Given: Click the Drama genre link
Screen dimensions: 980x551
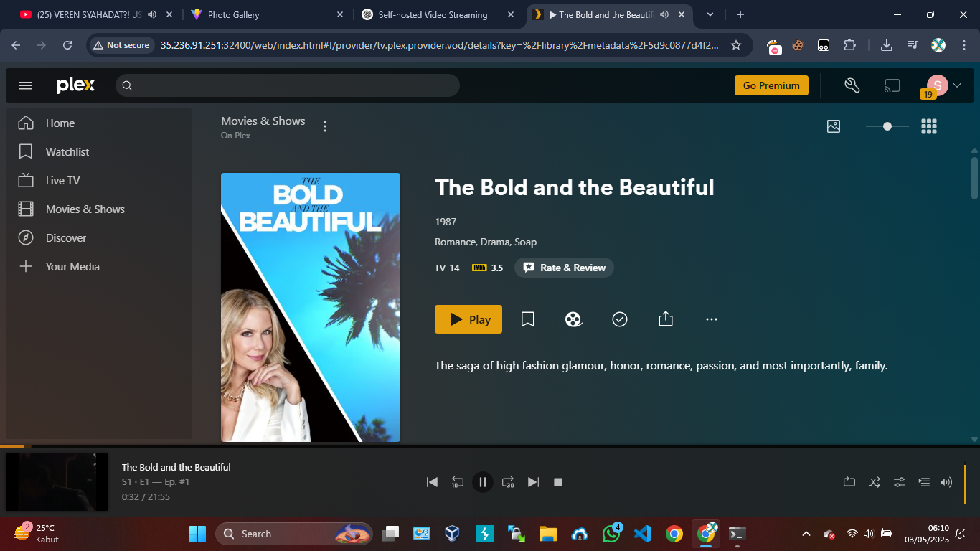Looking at the screenshot, I should click(495, 242).
